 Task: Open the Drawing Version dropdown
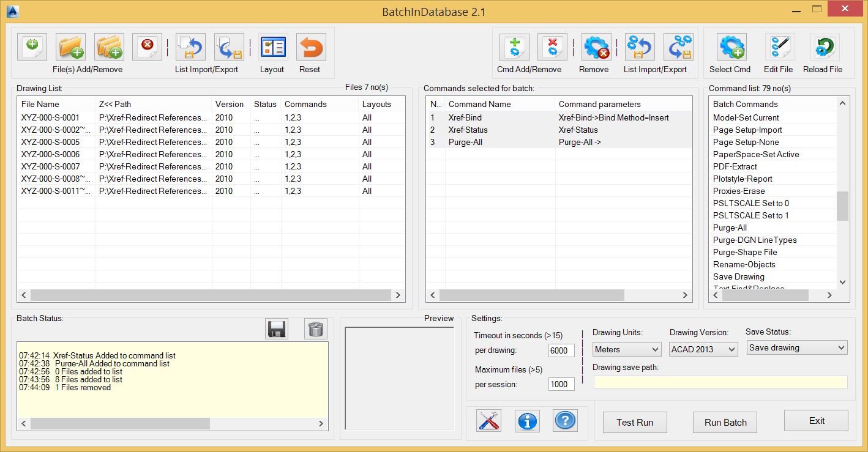point(703,349)
